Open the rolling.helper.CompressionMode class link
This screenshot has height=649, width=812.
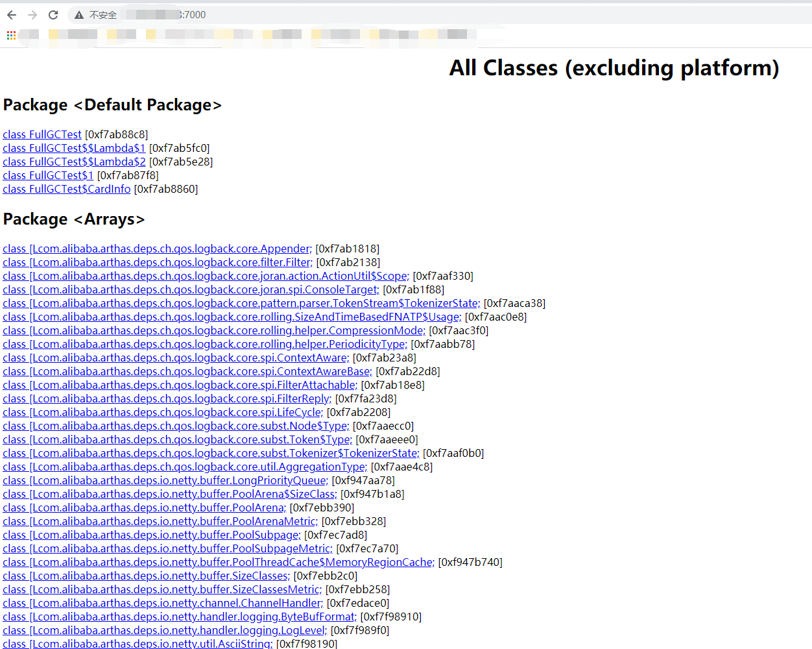click(x=214, y=330)
